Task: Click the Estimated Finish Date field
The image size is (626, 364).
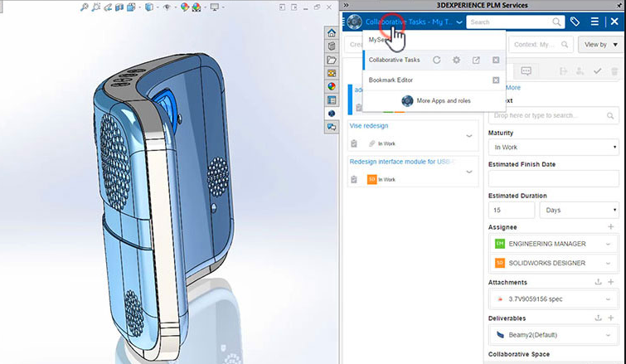Action: pos(553,179)
